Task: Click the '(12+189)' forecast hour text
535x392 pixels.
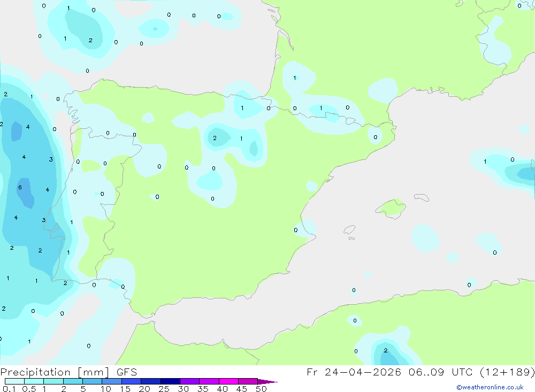Action: tap(507, 372)
